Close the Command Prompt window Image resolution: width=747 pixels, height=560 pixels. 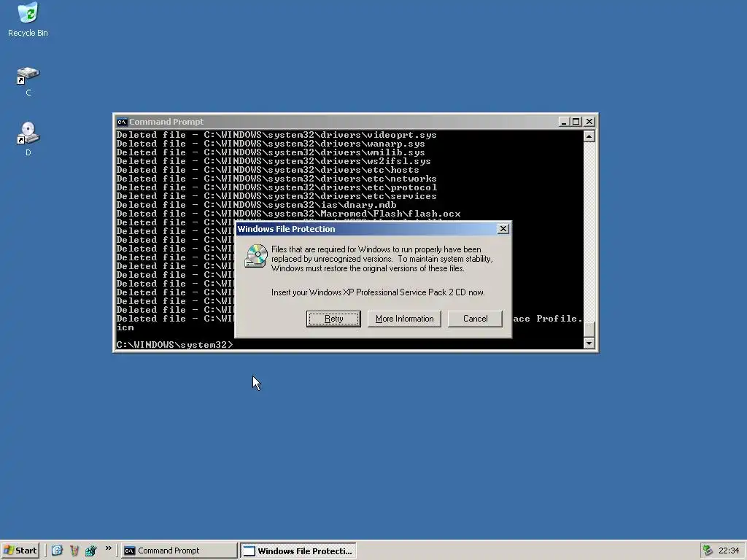pyautogui.click(x=589, y=122)
